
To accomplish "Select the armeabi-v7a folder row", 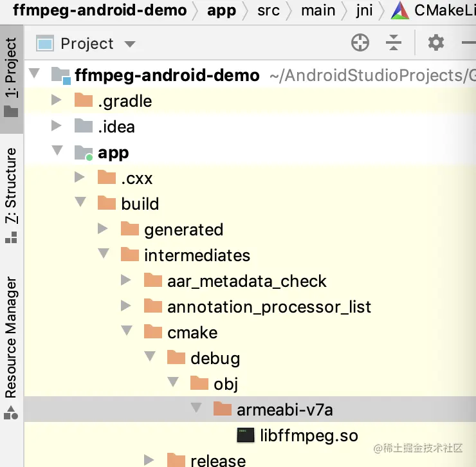I will coord(250,409).
